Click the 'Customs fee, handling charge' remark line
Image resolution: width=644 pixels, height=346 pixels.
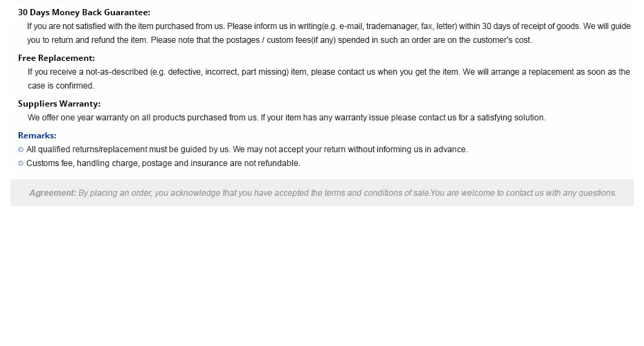coord(163,163)
